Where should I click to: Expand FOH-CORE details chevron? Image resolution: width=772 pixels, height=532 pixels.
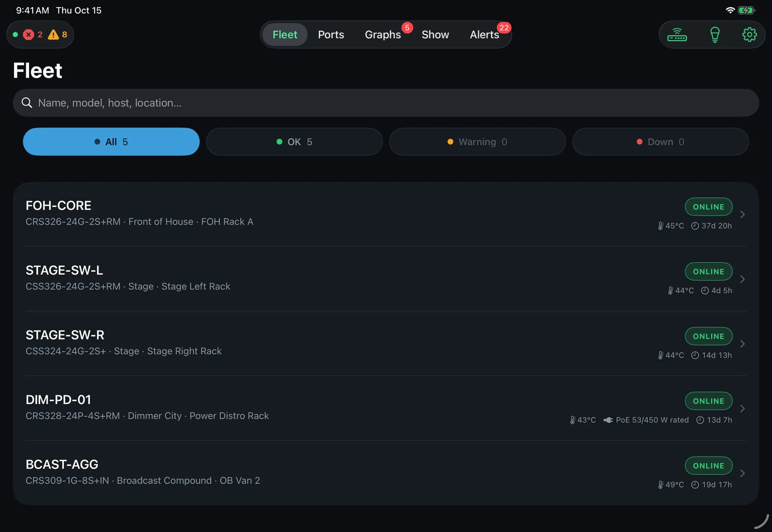742,214
